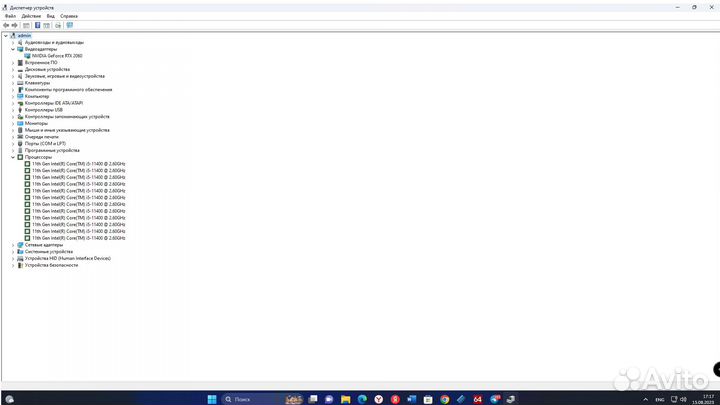Expand the Дисковые устройства node

pos(13,69)
